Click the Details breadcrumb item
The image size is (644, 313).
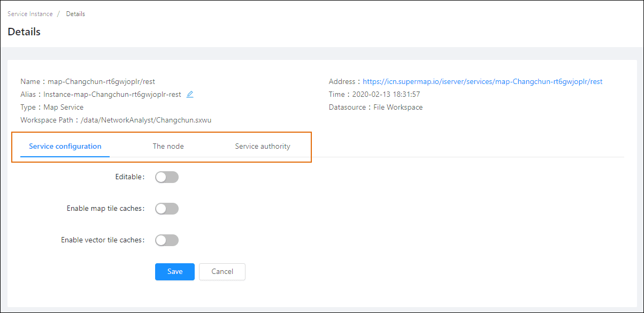click(75, 14)
